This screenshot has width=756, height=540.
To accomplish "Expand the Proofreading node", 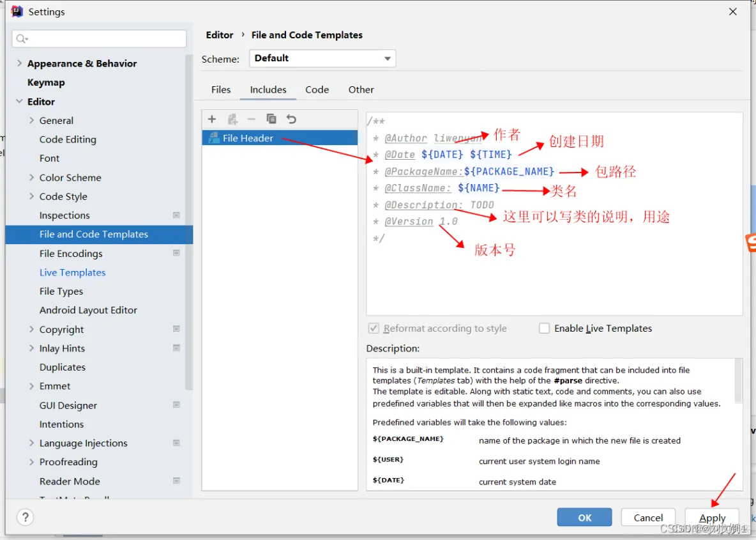I will [x=31, y=462].
